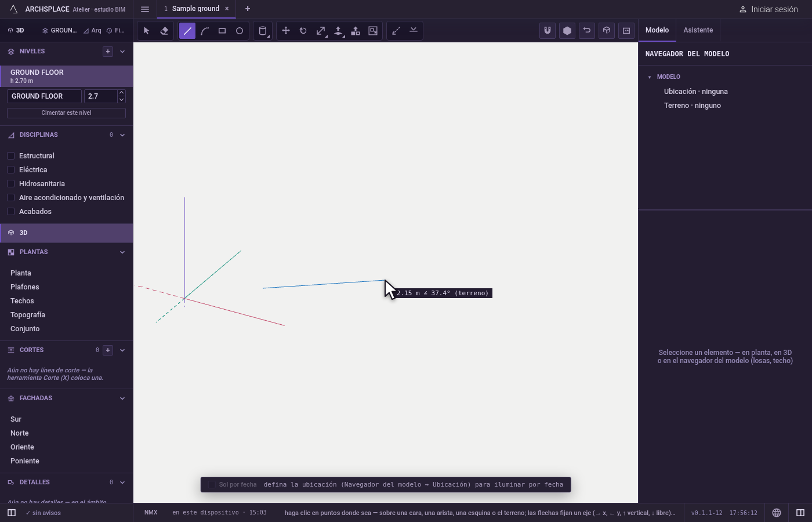Collapse the FACHADAS section chevron
This screenshot has width=812, height=522.
[x=122, y=398]
